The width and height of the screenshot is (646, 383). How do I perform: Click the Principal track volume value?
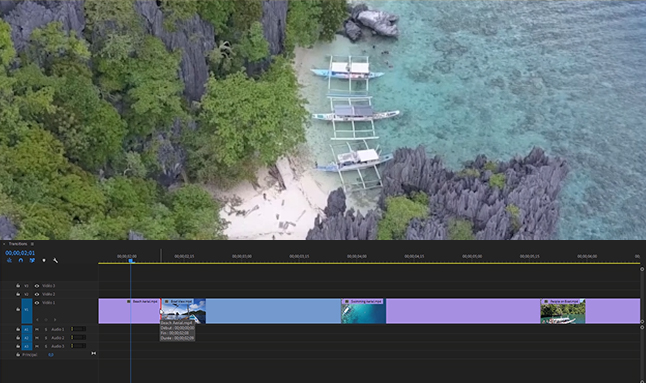[x=51, y=355]
